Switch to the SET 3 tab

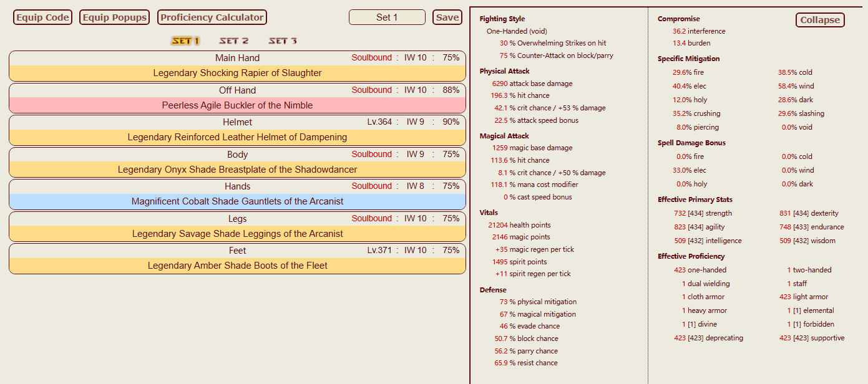[283, 41]
